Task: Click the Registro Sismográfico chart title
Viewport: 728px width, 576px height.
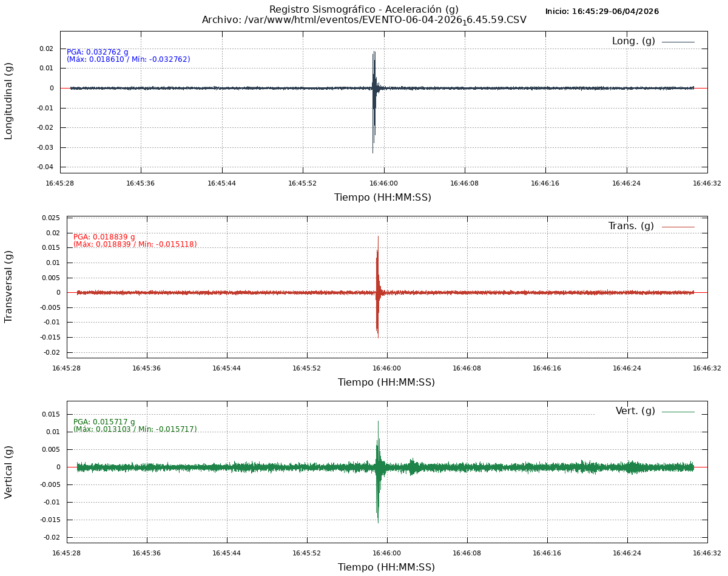Action: coord(364,9)
